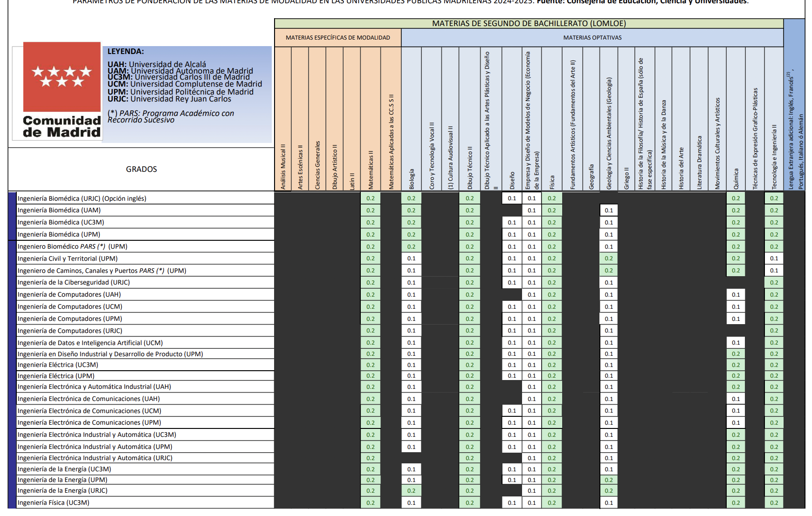The width and height of the screenshot is (812, 516).
Task: Select legend line 'URJC: Universidad Rey Juan Carlos'
Action: tap(169, 99)
